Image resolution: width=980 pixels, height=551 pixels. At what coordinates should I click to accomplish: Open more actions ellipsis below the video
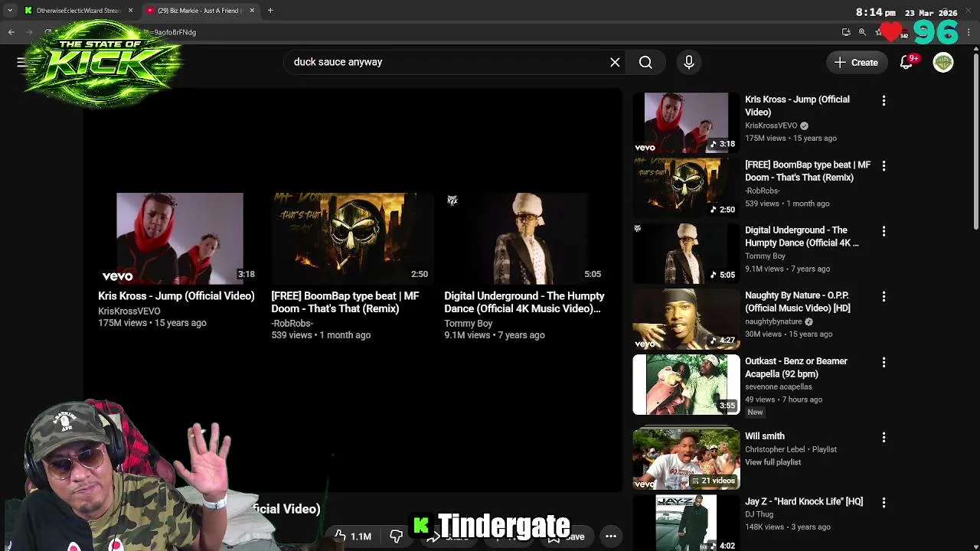[611, 536]
